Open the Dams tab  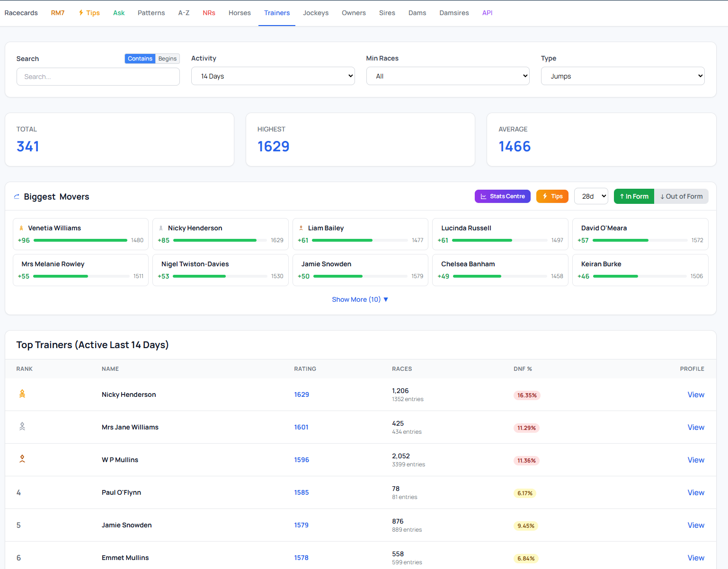click(x=417, y=13)
